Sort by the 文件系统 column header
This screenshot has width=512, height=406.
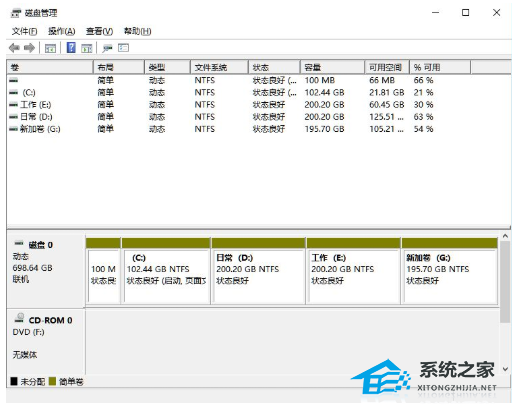[219, 67]
